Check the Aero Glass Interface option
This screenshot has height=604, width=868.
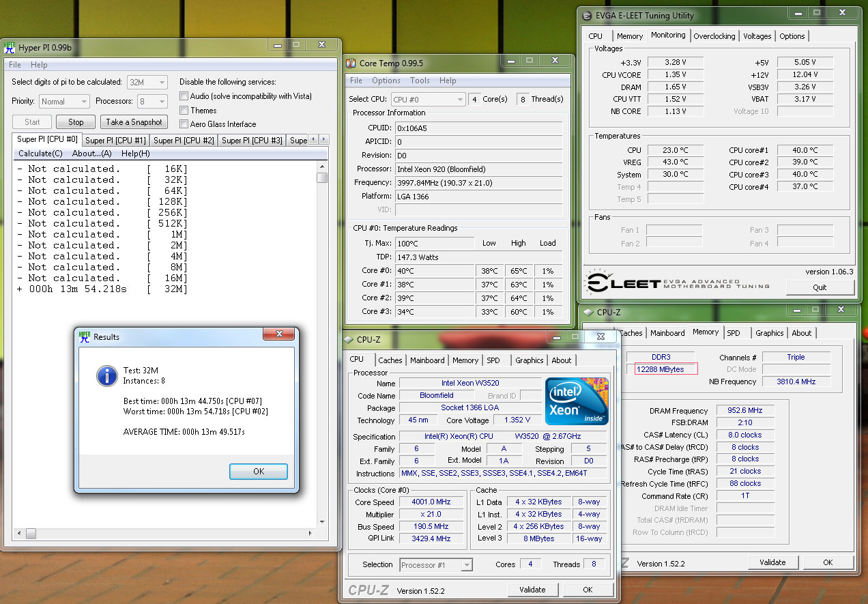pyautogui.click(x=184, y=124)
